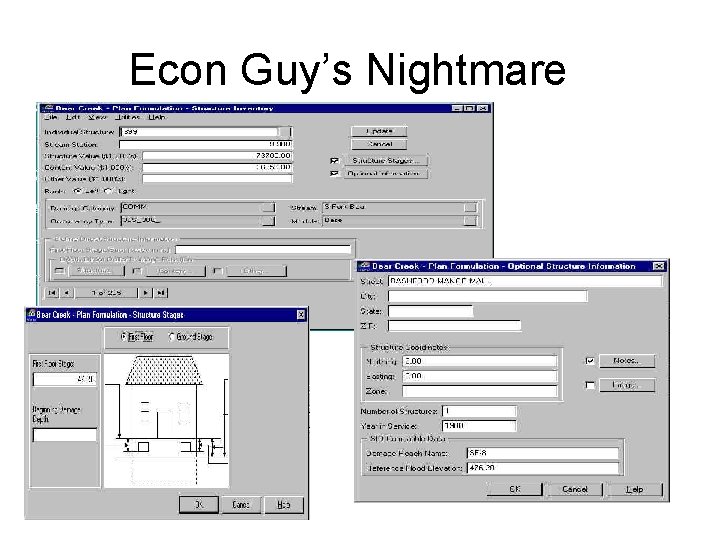Select the Ground Stage radio option
Image resolution: width=720 pixels, height=540 pixels.
tap(172, 337)
